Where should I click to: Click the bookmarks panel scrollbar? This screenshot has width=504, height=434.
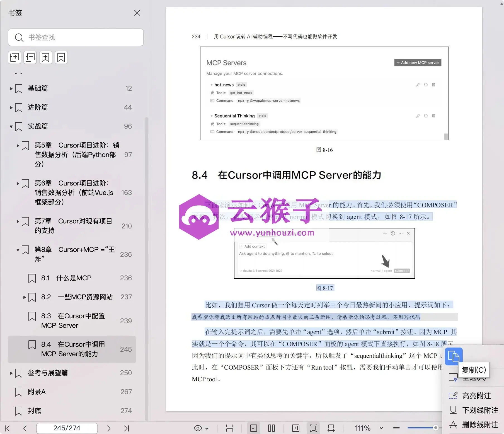coord(146,269)
